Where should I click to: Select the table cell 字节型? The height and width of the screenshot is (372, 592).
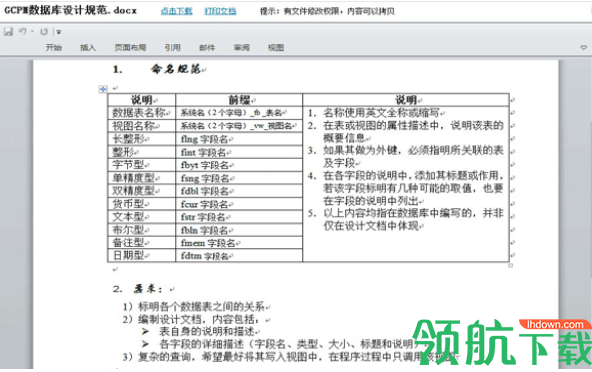tap(142, 165)
